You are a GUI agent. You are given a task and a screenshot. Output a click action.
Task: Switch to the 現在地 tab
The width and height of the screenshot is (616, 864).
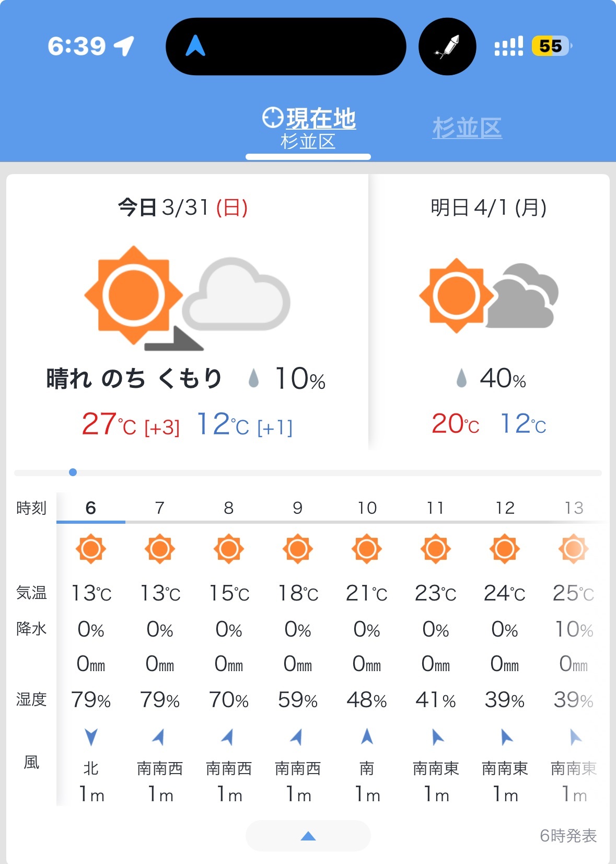[309, 129]
